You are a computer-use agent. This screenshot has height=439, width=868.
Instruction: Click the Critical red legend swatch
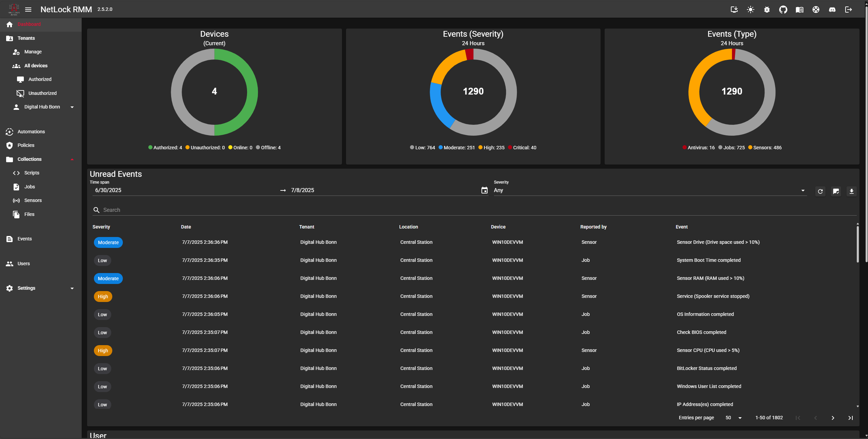tap(510, 148)
